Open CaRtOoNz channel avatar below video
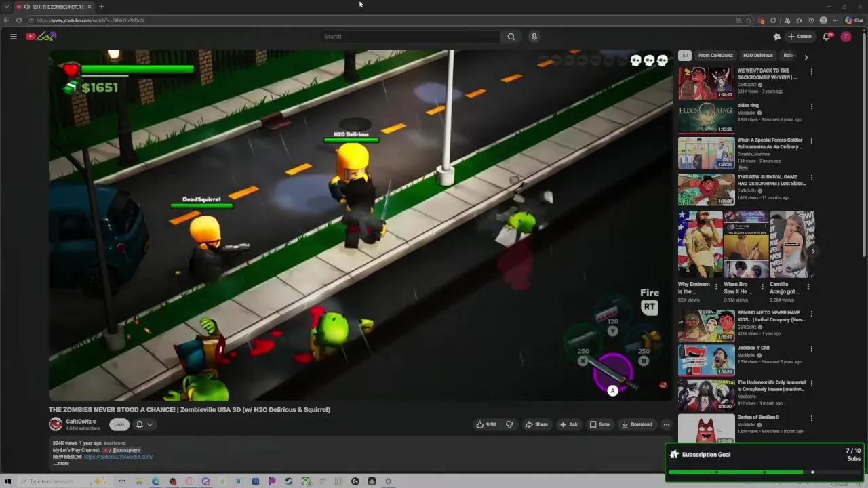868x488 pixels. (x=56, y=424)
